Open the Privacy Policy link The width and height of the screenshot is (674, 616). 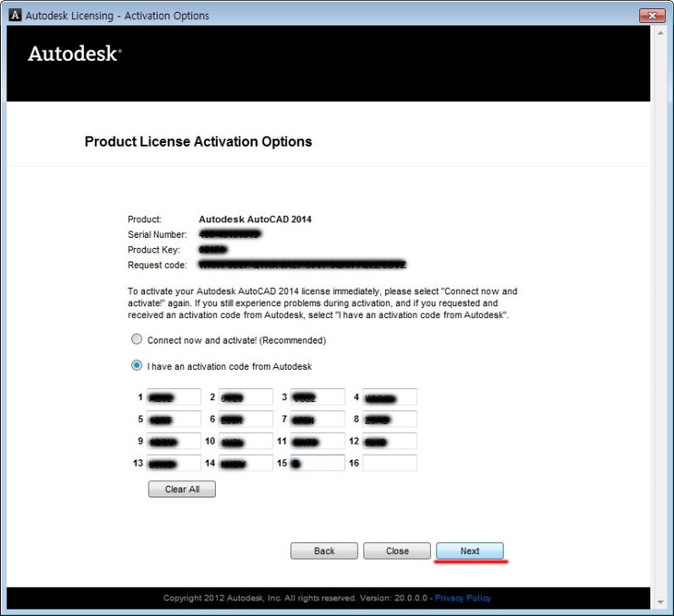[x=463, y=598]
